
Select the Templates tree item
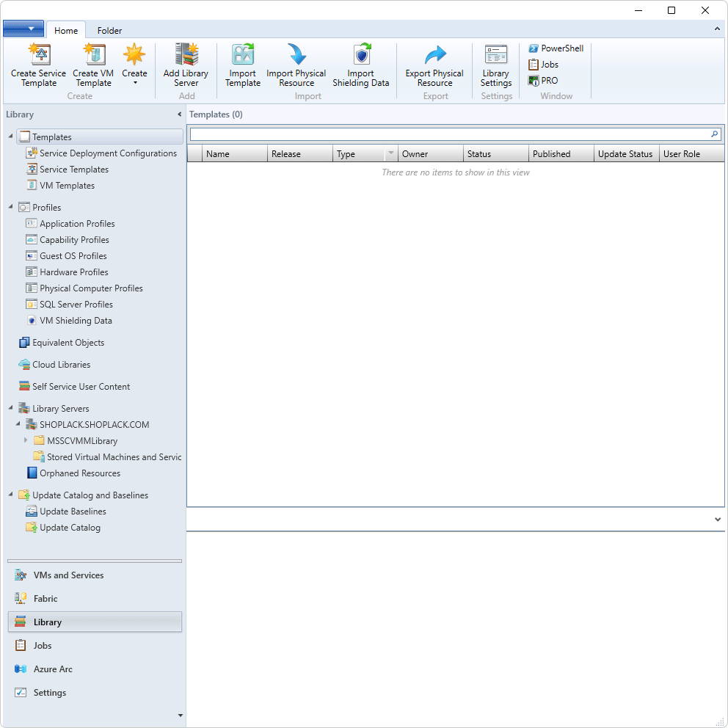click(100, 137)
